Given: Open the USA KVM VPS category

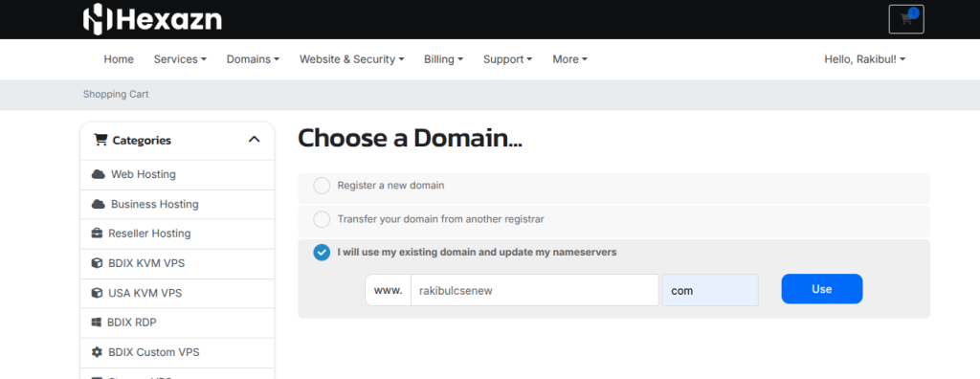Looking at the screenshot, I should coord(177,293).
